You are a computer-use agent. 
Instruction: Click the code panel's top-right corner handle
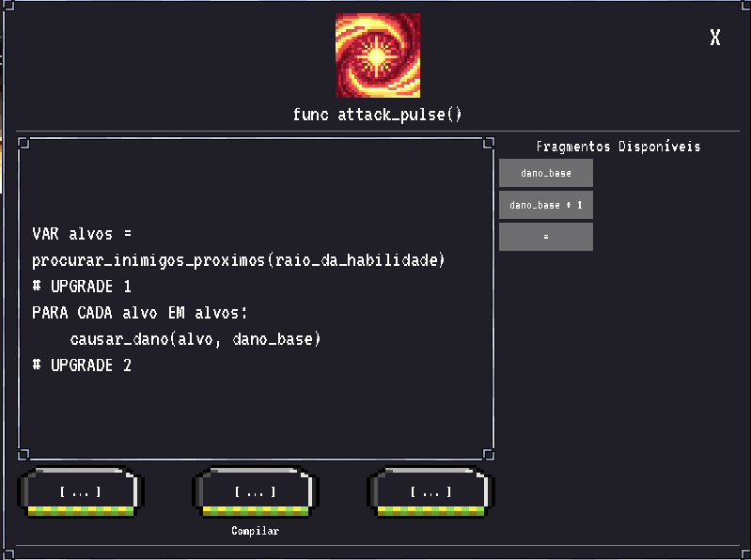coord(489,143)
